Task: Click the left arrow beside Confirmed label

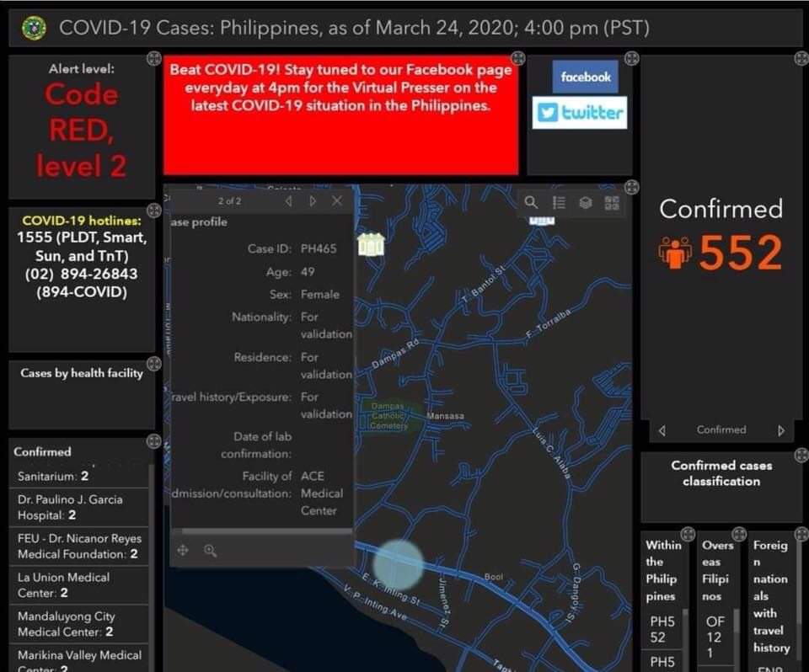Action: point(662,430)
